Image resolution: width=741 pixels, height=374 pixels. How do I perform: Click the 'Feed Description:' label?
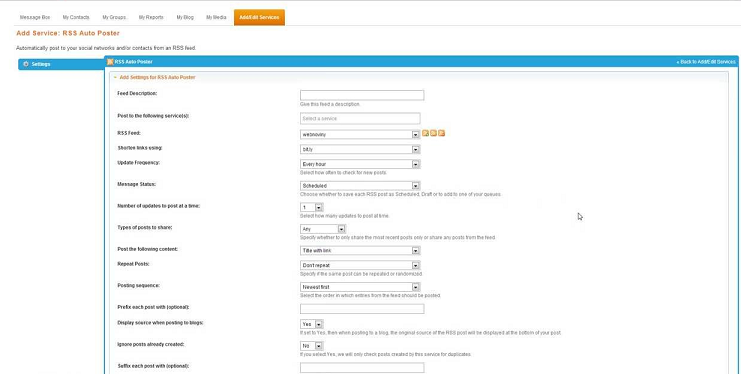[x=137, y=93]
